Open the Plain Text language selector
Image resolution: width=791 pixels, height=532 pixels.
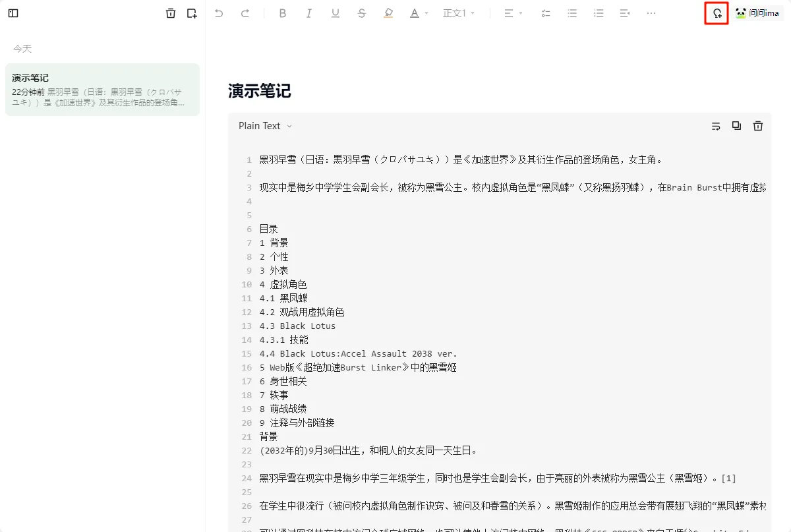(265, 126)
